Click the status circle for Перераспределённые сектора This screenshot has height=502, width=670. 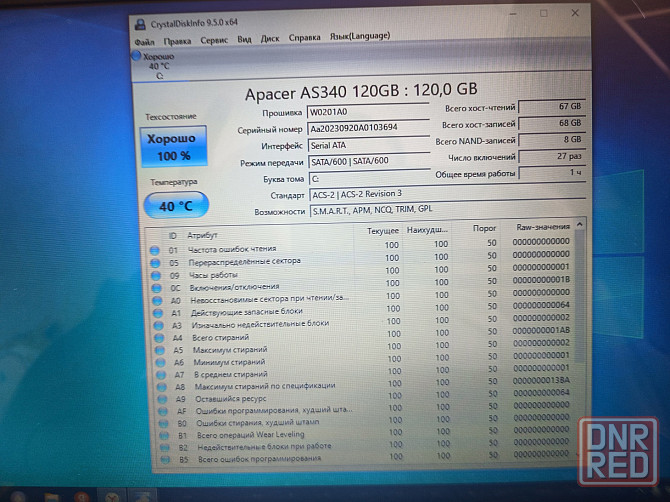(156, 264)
